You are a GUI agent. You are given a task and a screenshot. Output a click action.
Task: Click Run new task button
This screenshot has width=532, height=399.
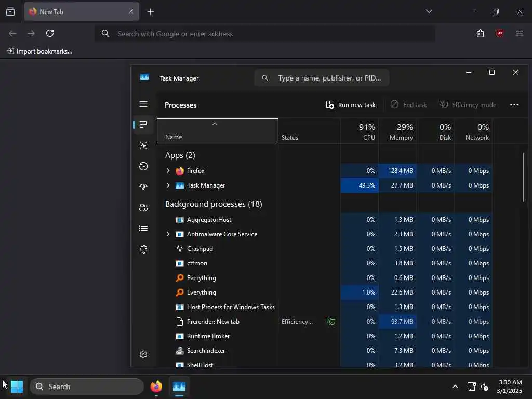(x=351, y=105)
